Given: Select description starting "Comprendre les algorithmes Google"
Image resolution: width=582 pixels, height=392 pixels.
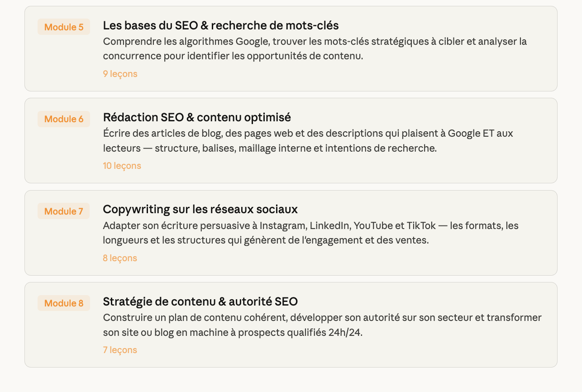Looking at the screenshot, I should click(x=315, y=49).
